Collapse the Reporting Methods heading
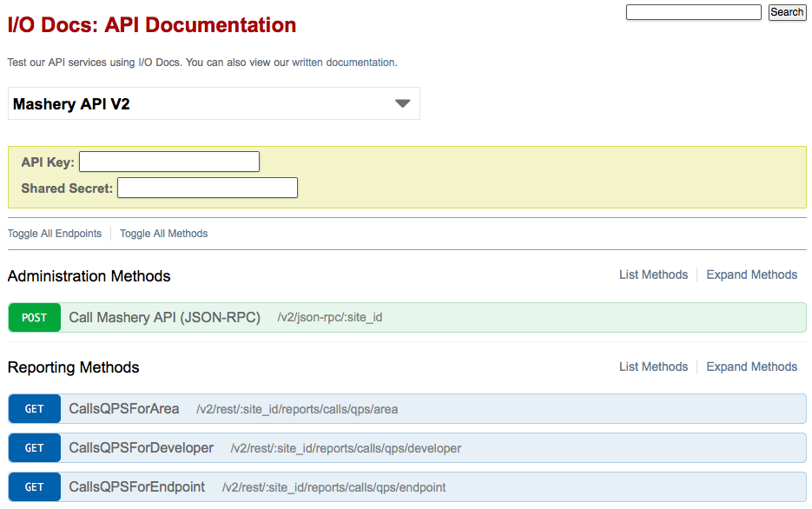 tap(74, 367)
